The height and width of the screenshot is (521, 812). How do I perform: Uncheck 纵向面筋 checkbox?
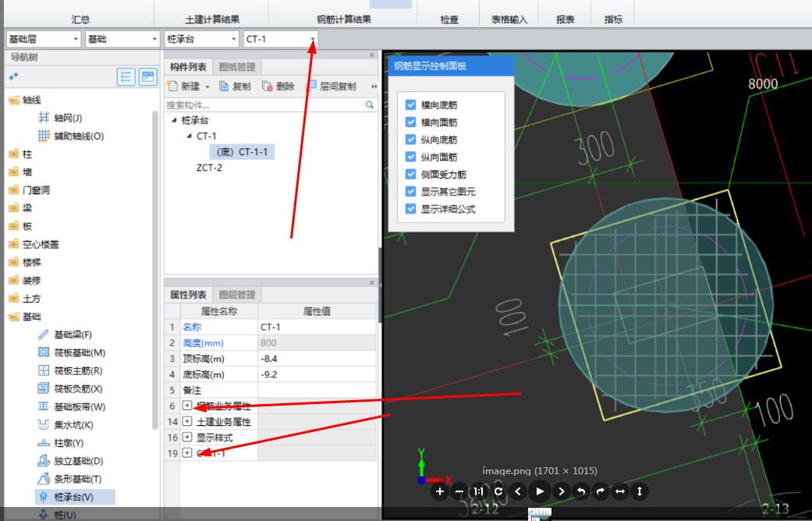tap(410, 157)
